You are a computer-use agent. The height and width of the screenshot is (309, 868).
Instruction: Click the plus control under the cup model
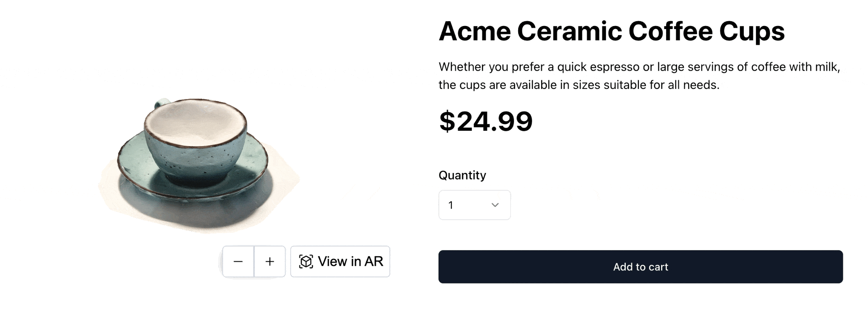pyautogui.click(x=270, y=261)
